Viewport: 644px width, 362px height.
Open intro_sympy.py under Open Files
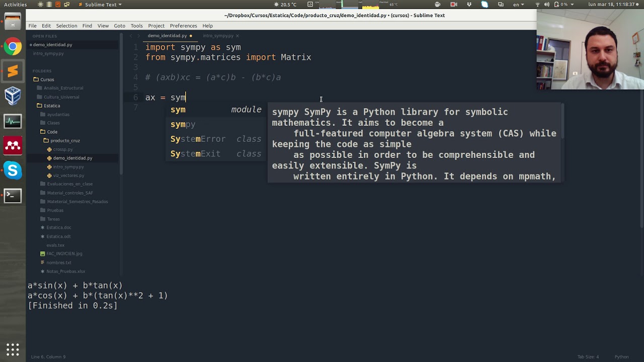[x=48, y=53]
